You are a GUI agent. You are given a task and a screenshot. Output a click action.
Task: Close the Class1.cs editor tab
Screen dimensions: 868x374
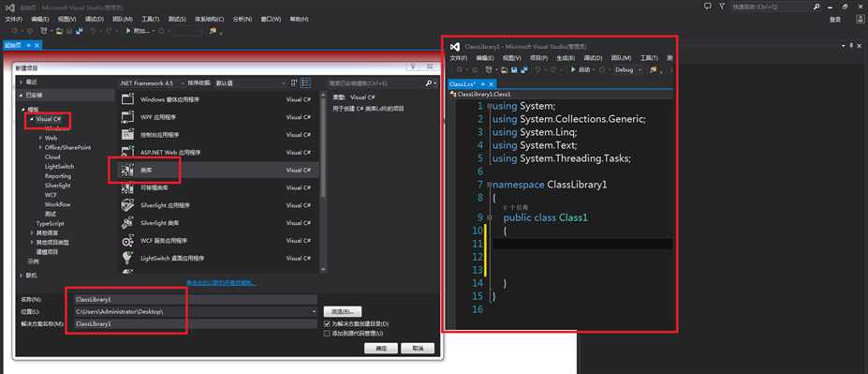click(x=491, y=84)
